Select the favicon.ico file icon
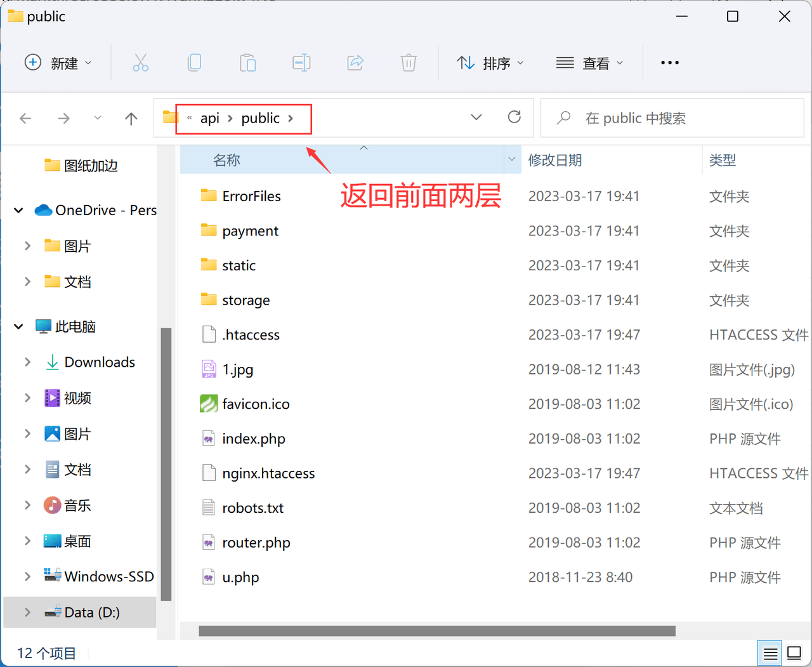This screenshot has width=812, height=667. click(x=209, y=404)
